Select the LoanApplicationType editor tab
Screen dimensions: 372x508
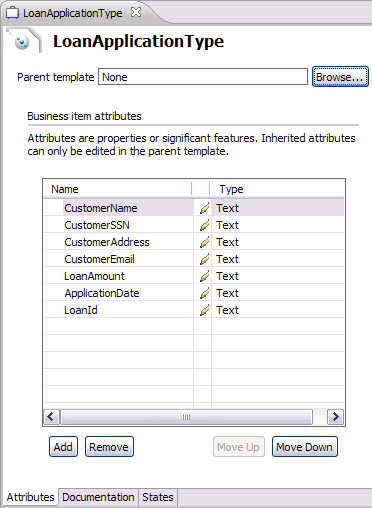click(73, 13)
